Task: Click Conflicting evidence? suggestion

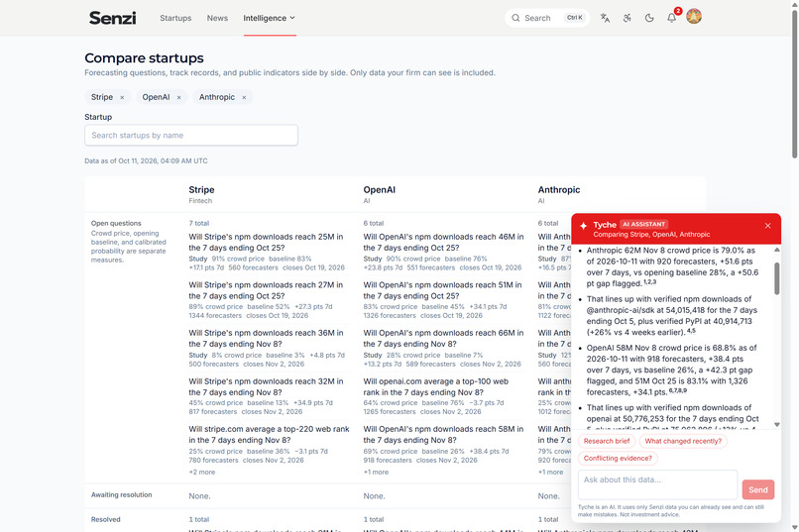Action: 618,458
